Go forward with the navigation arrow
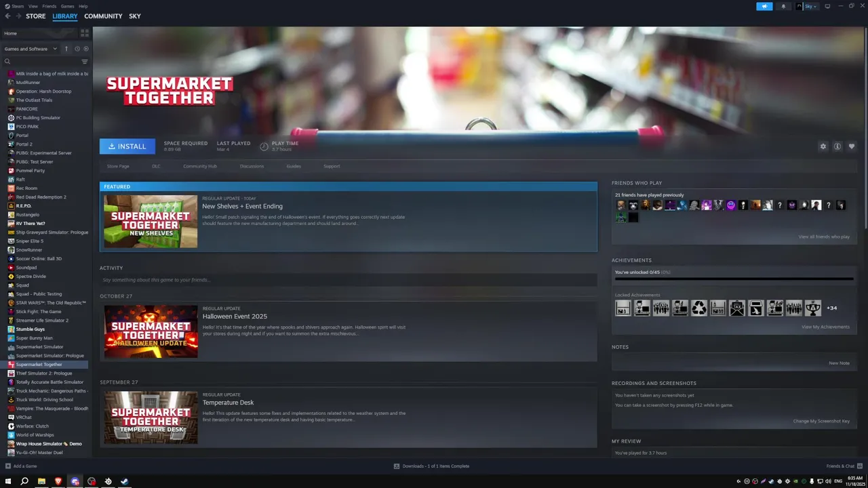Viewport: 868px width, 488px height. (x=18, y=16)
